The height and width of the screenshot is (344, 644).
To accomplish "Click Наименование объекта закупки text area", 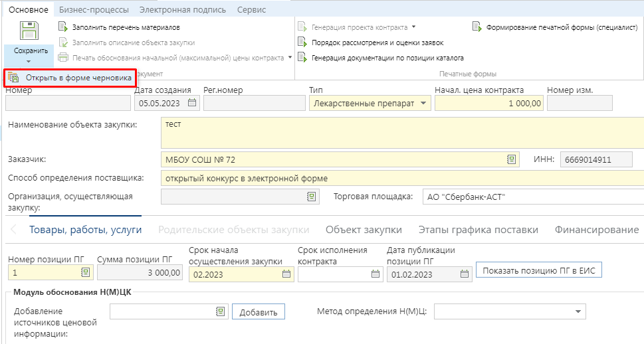I will (403, 133).
